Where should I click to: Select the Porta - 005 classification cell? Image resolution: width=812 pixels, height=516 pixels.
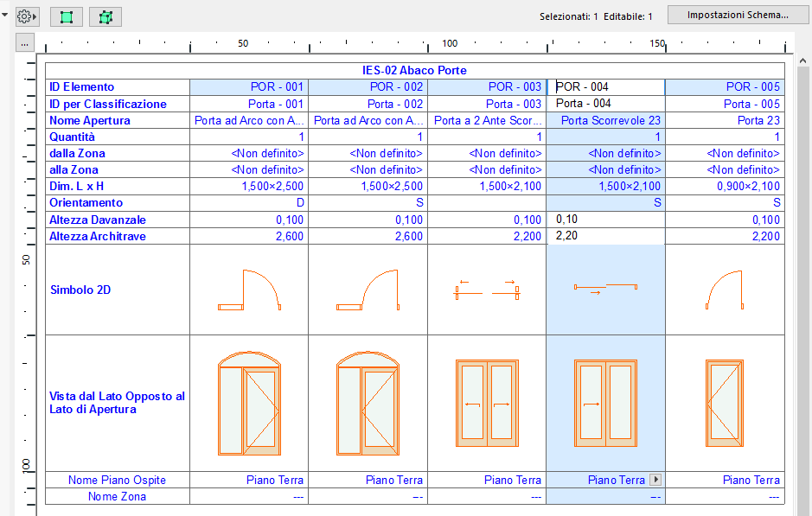click(x=725, y=104)
